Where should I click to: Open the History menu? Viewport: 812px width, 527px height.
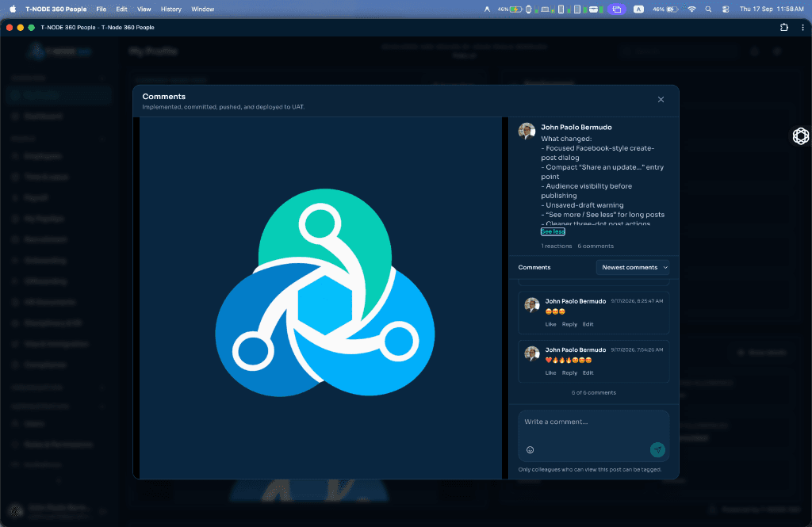click(171, 9)
